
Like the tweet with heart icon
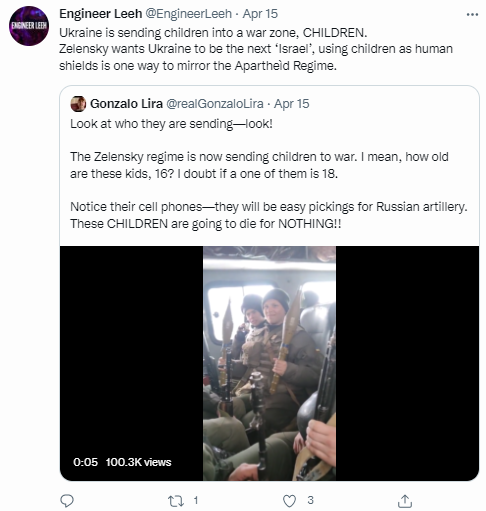pyautogui.click(x=289, y=501)
